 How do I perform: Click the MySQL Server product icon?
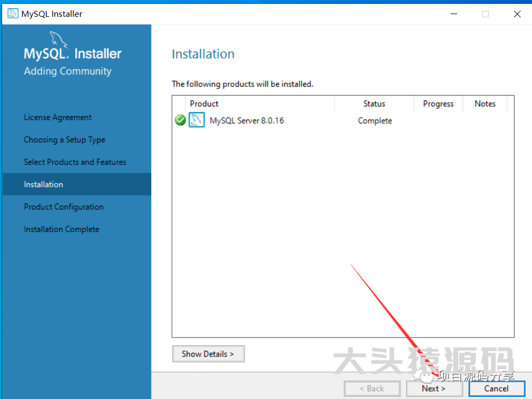196,120
